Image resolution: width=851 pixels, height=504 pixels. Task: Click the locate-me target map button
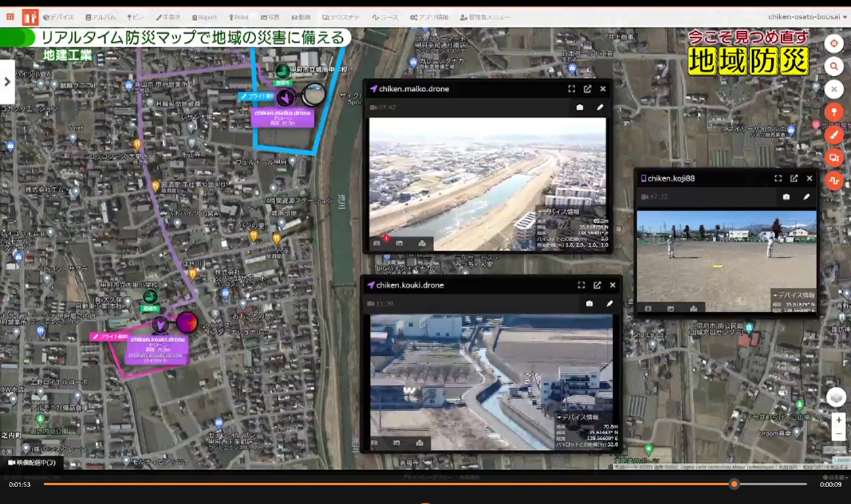pos(834,43)
